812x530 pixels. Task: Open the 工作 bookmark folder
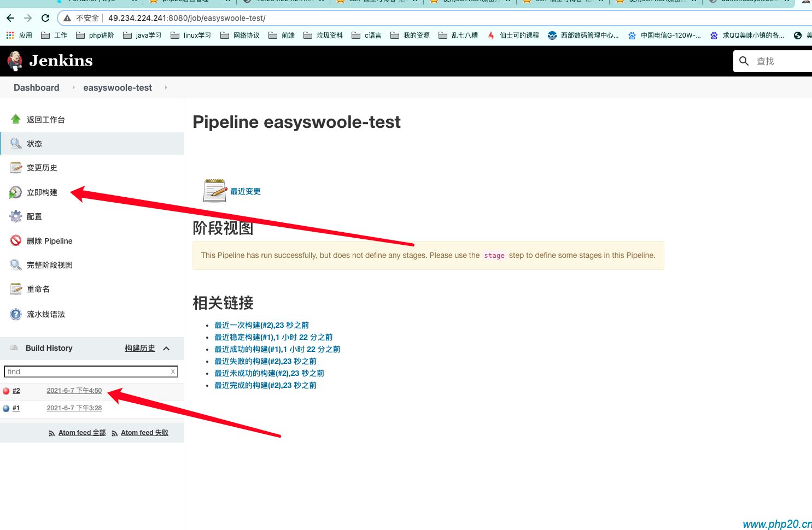coord(54,36)
